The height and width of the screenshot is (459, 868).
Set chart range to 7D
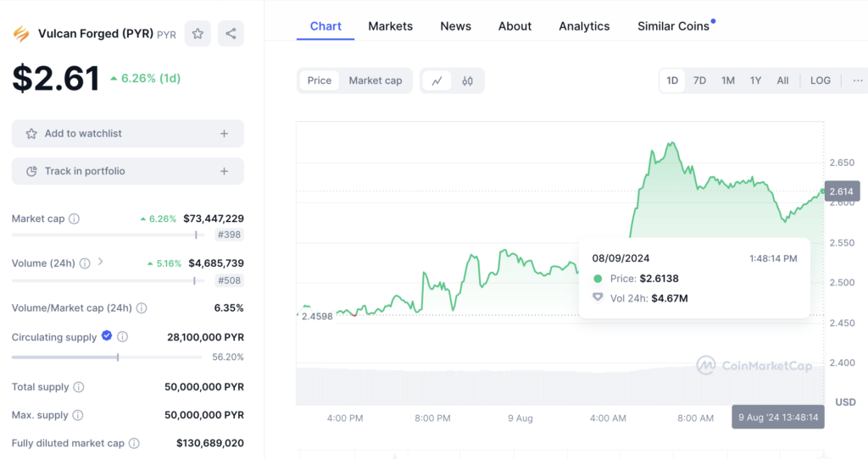[x=699, y=80]
